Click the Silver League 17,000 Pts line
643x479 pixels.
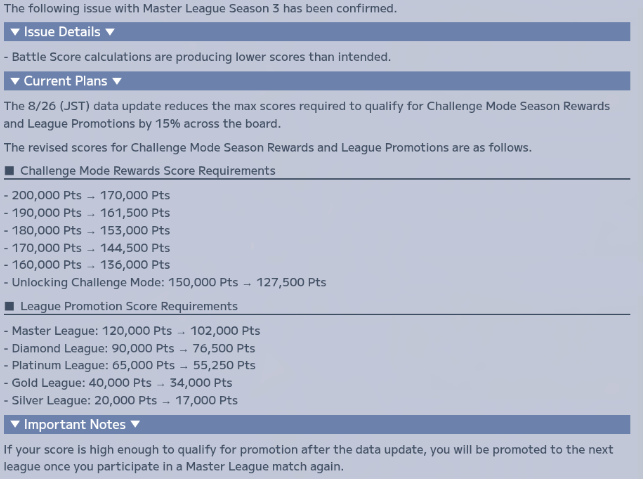click(x=121, y=400)
